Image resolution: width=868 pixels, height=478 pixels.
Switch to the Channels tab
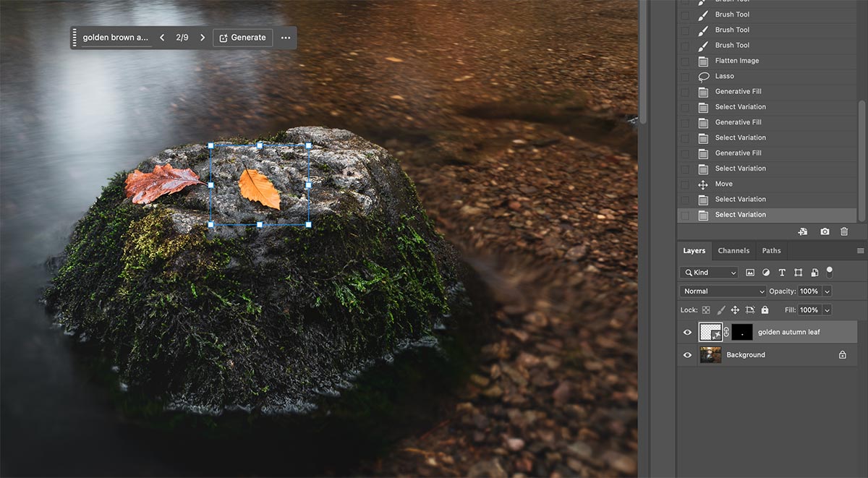[x=733, y=251]
